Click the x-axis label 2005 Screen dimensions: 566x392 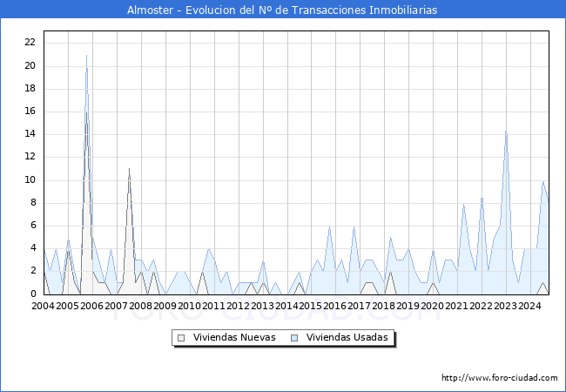pos(67,306)
